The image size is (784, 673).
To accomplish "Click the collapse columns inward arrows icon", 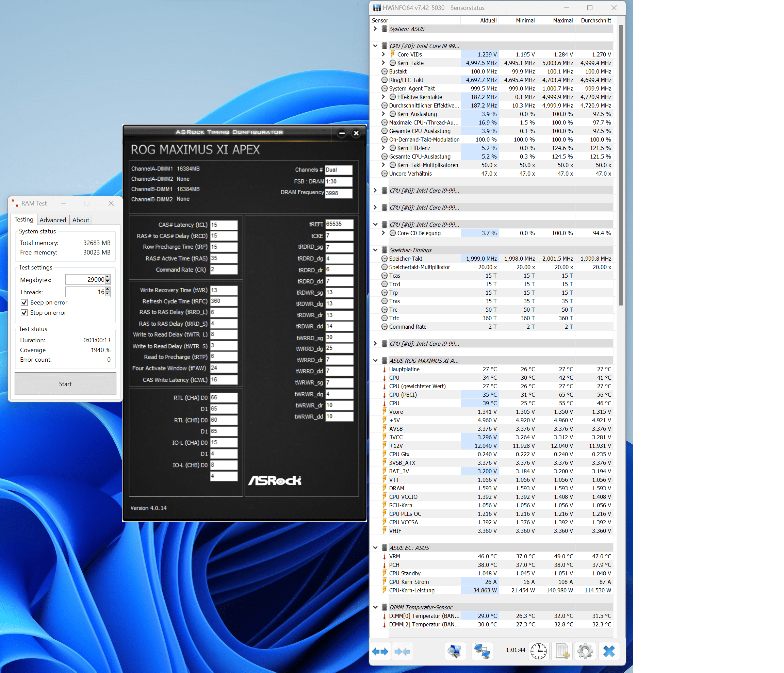I will point(402,652).
